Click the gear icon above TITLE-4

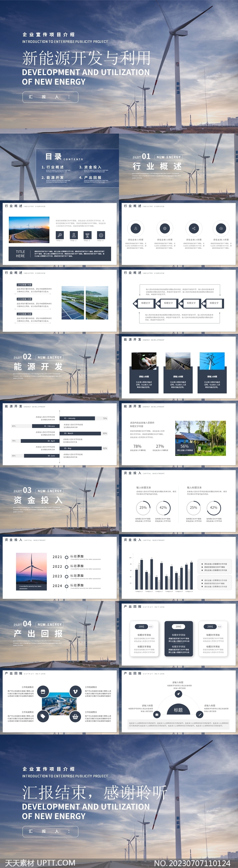point(101,235)
